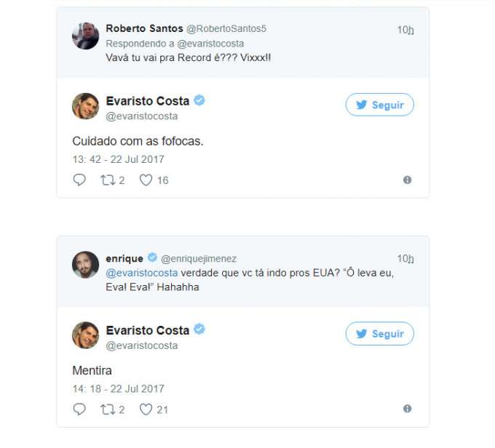Click the Roberto Santos name link

pyautogui.click(x=144, y=28)
